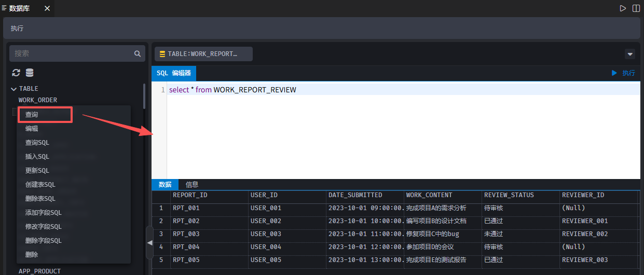Screen dimensions: 644x275
Task: Open the TABLE:WORK_REPORT... tab
Action: pos(203,54)
